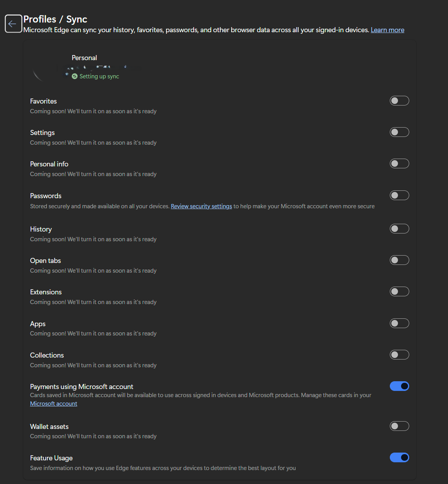Disable Payments using Microsoft account toggle

pyautogui.click(x=399, y=386)
